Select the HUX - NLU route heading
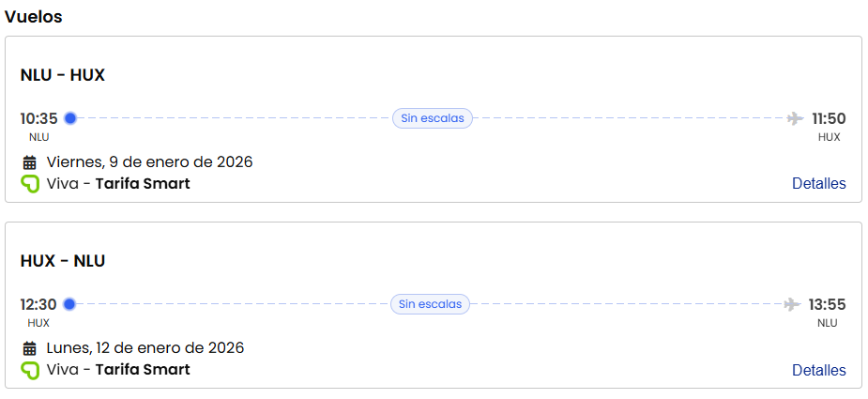 pyautogui.click(x=63, y=261)
